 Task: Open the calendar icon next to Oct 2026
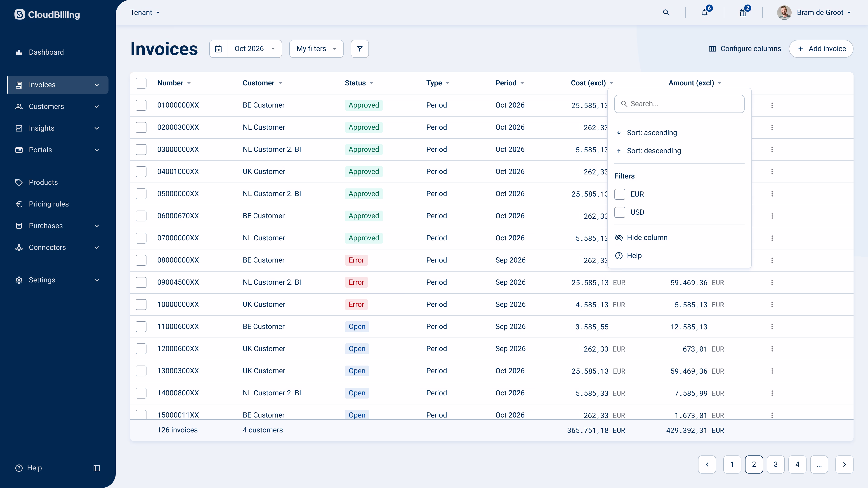218,49
